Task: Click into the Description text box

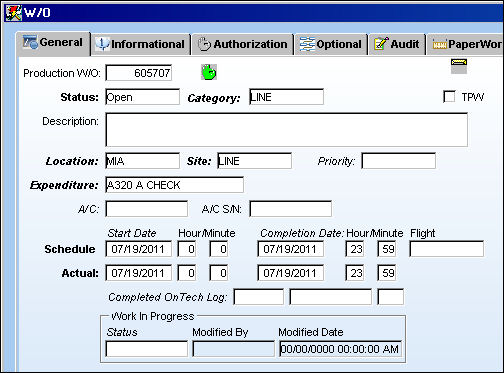Action: (287, 130)
